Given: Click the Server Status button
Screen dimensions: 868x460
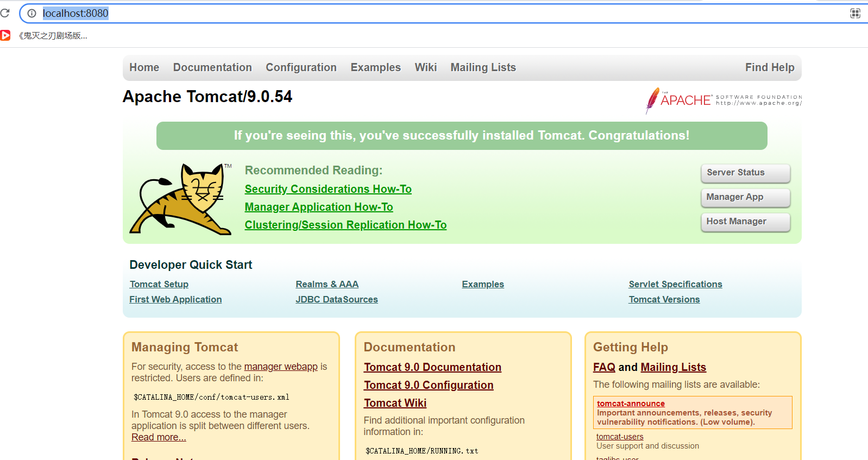Looking at the screenshot, I should coord(745,173).
